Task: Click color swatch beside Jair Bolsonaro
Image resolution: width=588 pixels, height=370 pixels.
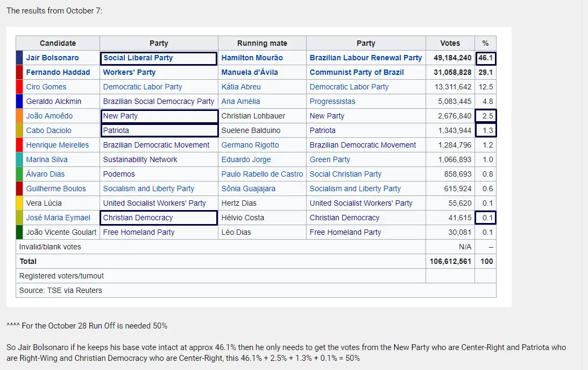Action: [19, 58]
